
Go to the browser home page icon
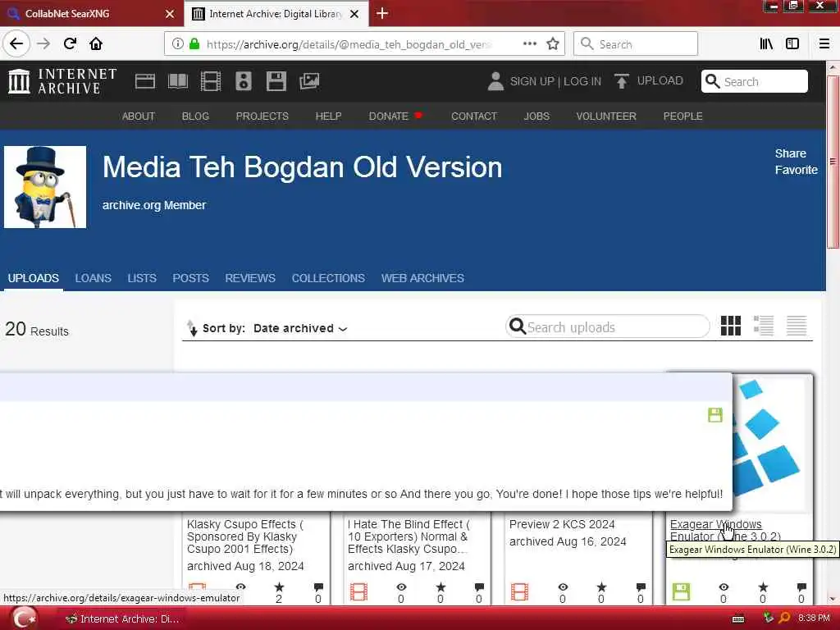click(x=96, y=44)
